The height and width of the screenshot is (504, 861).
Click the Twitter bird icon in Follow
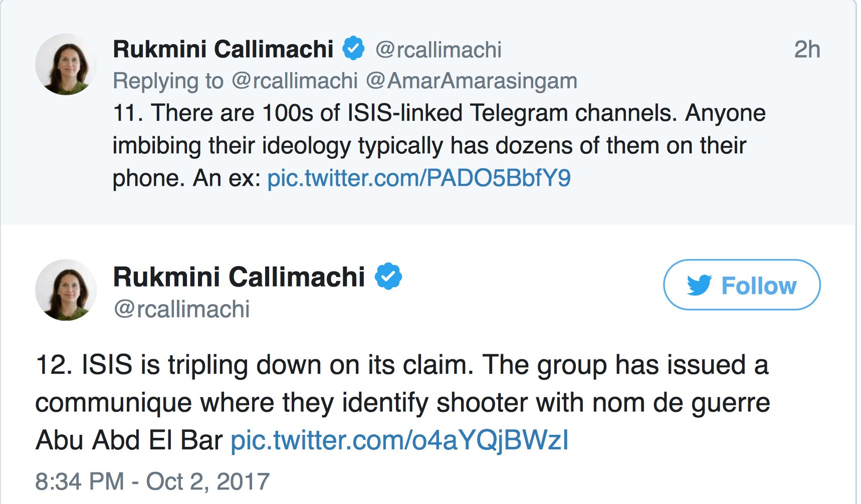tap(700, 285)
